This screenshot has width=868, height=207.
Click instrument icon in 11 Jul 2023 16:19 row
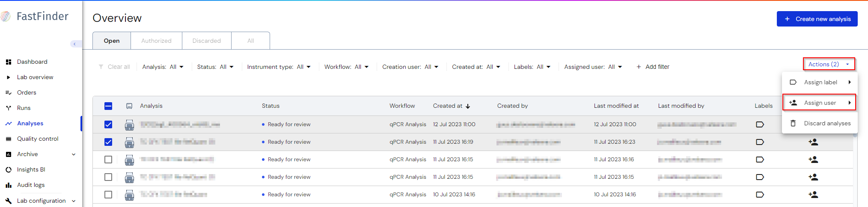[129, 142]
